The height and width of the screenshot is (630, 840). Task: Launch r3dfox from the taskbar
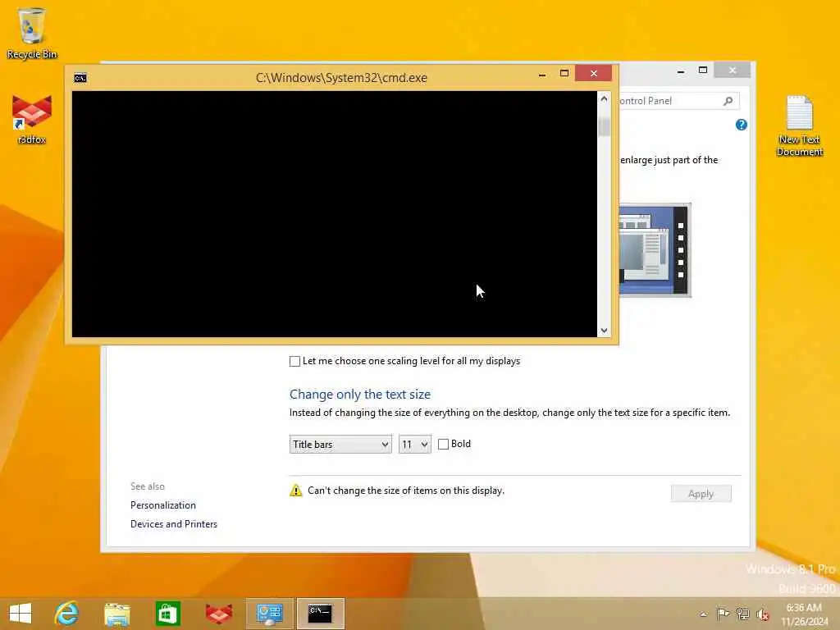coord(218,614)
